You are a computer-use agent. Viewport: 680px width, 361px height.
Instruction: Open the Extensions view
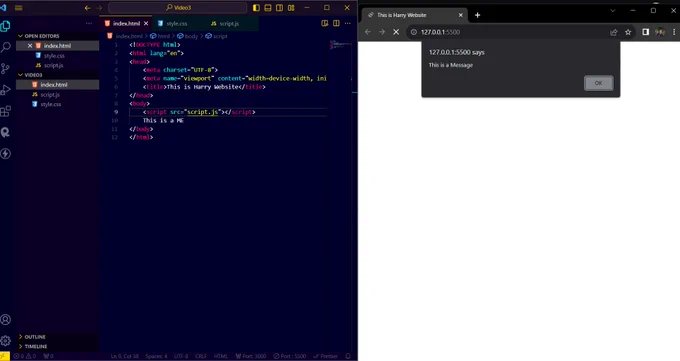tap(6, 111)
